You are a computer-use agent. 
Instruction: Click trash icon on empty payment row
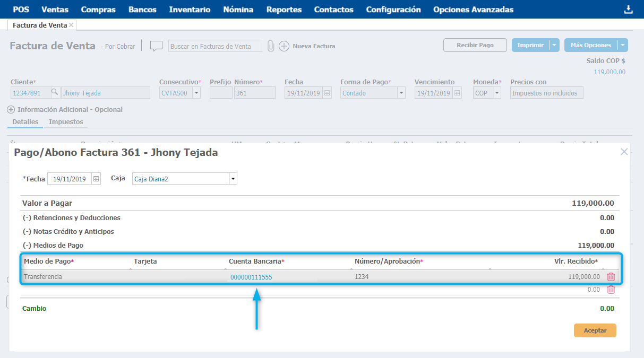[x=611, y=290]
